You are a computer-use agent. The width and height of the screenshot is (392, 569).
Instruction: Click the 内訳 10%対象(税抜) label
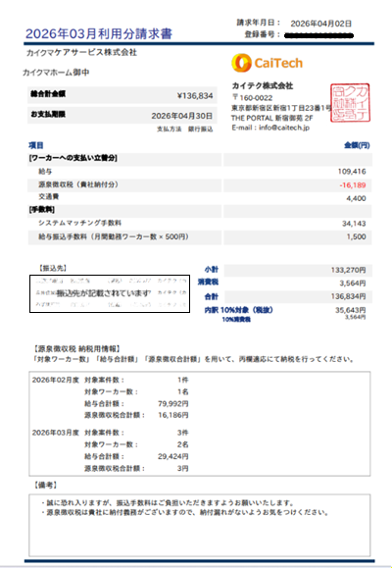click(x=238, y=310)
